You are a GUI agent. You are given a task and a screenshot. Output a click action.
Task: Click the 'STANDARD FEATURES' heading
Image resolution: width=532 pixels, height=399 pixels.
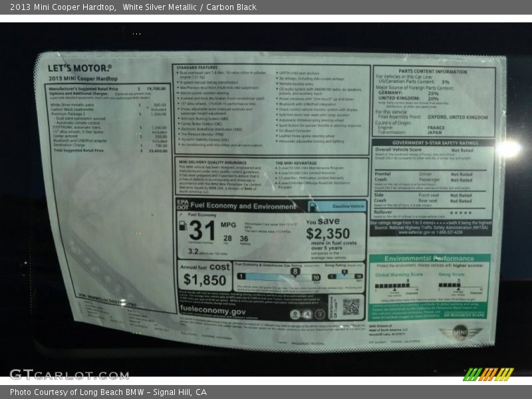(197, 68)
